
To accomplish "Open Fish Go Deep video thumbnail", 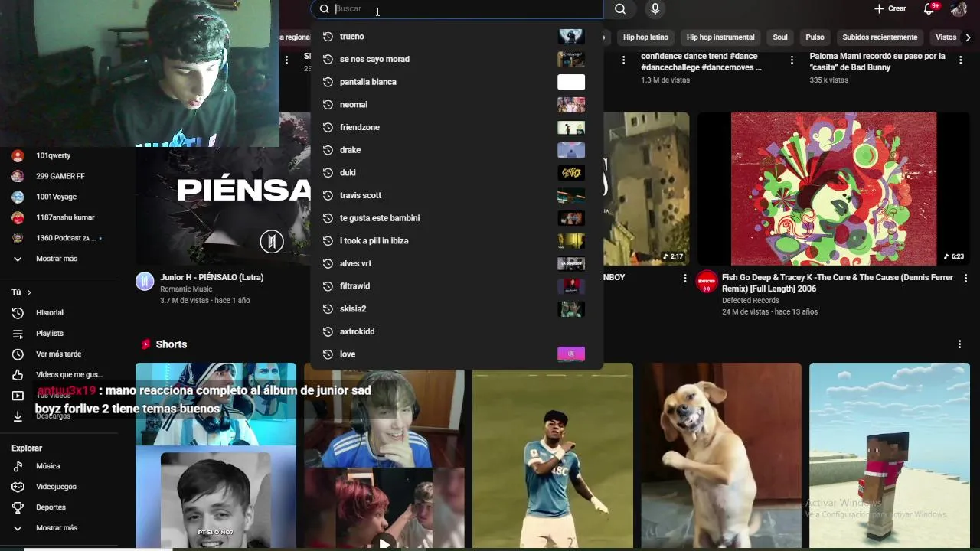I will tap(834, 189).
